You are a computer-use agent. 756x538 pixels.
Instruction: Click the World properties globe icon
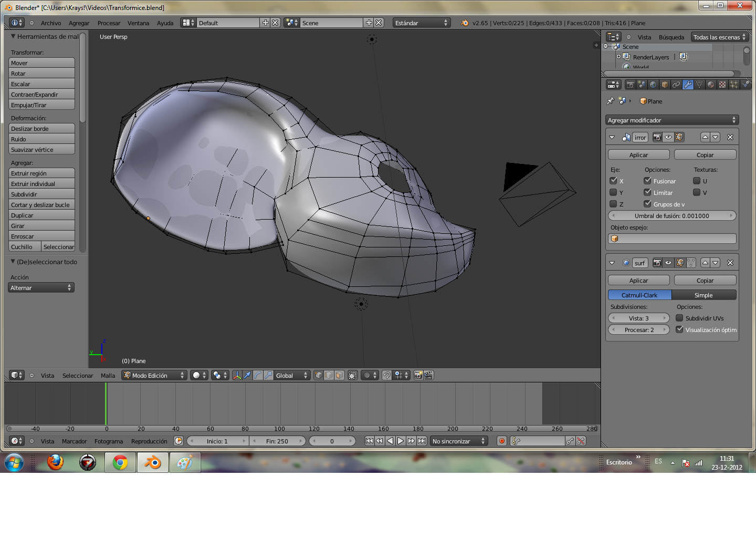point(653,85)
